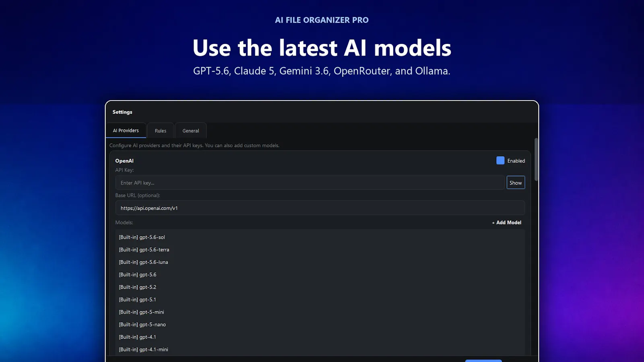The height and width of the screenshot is (362, 644).
Task: Add a custom model with + Add Model
Action: [507, 222]
